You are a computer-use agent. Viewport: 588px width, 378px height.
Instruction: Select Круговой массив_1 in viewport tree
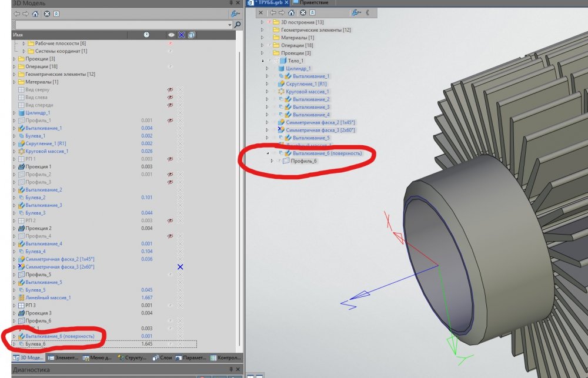click(x=307, y=92)
